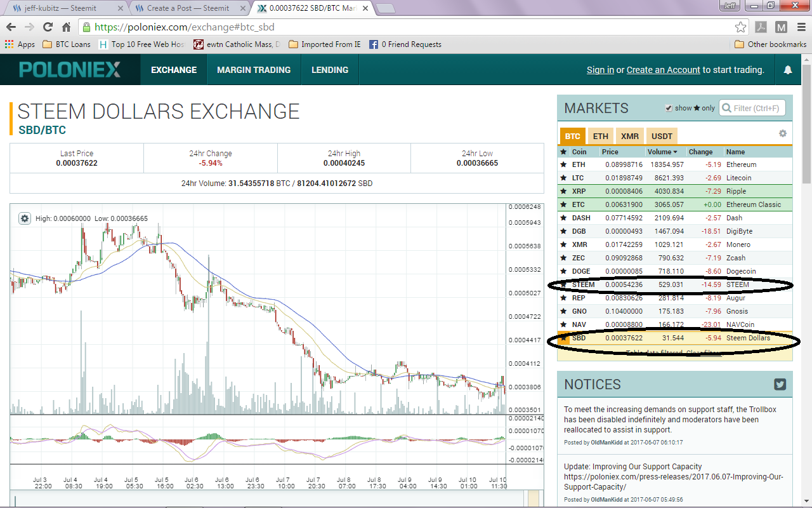Toggle star for DGB market row
Image resolution: width=812 pixels, height=508 pixels.
point(563,231)
